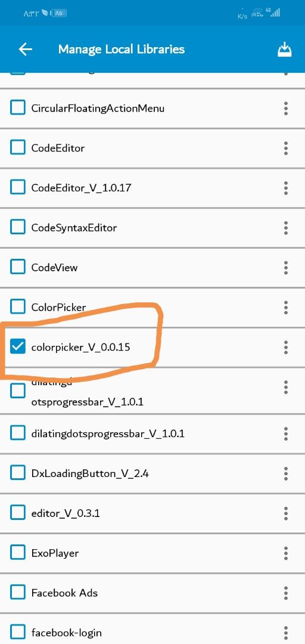Image resolution: width=305 pixels, height=644 pixels.
Task: Open options menu for CircularFloatingActionMenu
Action: pyautogui.click(x=286, y=109)
